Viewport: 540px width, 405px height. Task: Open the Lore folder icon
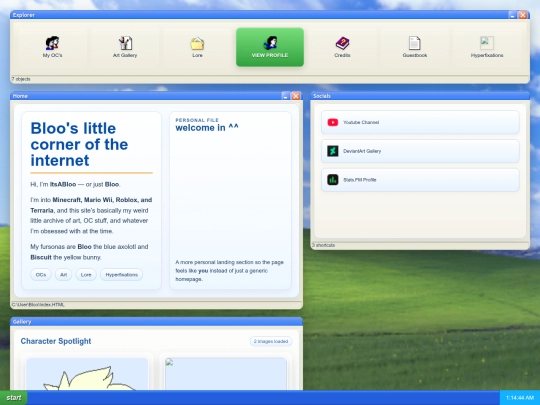(197, 47)
